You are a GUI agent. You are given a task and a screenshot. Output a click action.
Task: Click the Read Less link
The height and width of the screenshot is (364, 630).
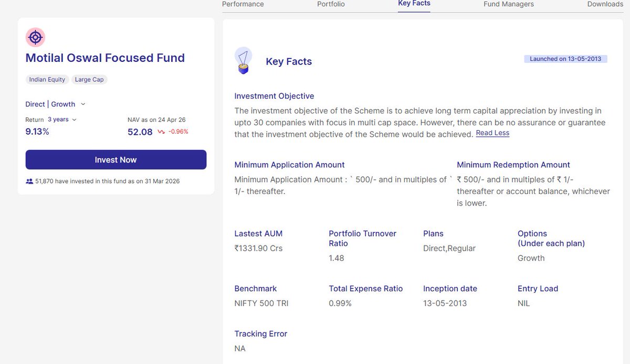[x=492, y=133]
